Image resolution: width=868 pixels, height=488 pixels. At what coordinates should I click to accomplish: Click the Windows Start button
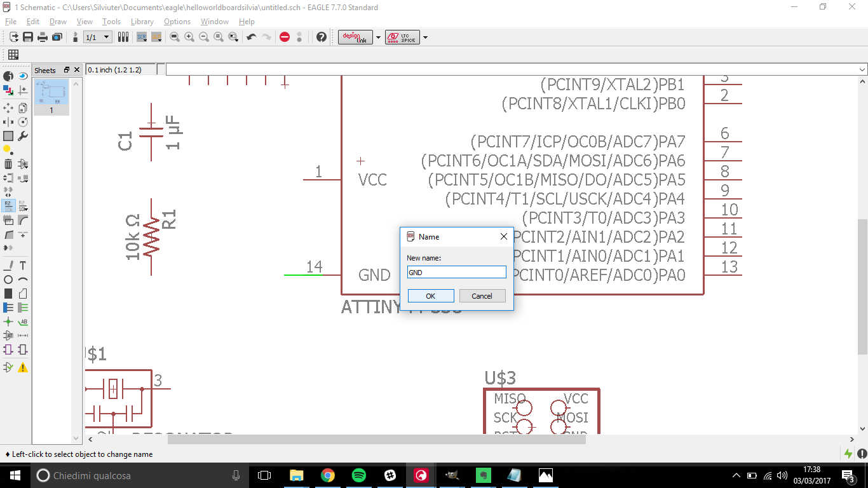(x=14, y=475)
